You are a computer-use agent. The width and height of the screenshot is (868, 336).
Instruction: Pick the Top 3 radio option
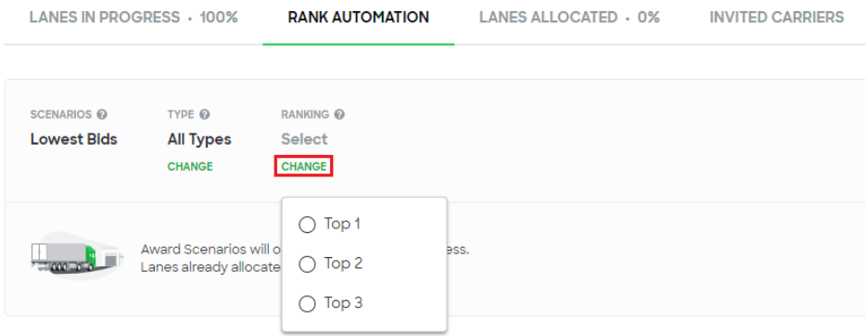point(307,304)
